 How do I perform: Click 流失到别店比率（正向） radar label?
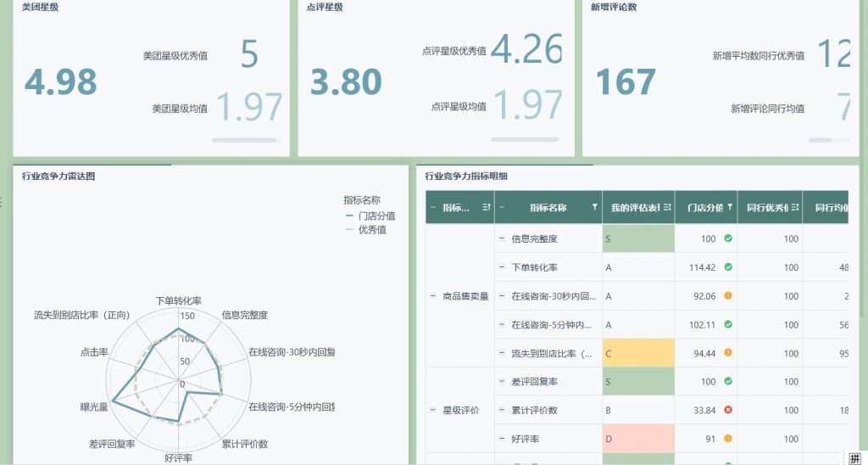coord(82,315)
